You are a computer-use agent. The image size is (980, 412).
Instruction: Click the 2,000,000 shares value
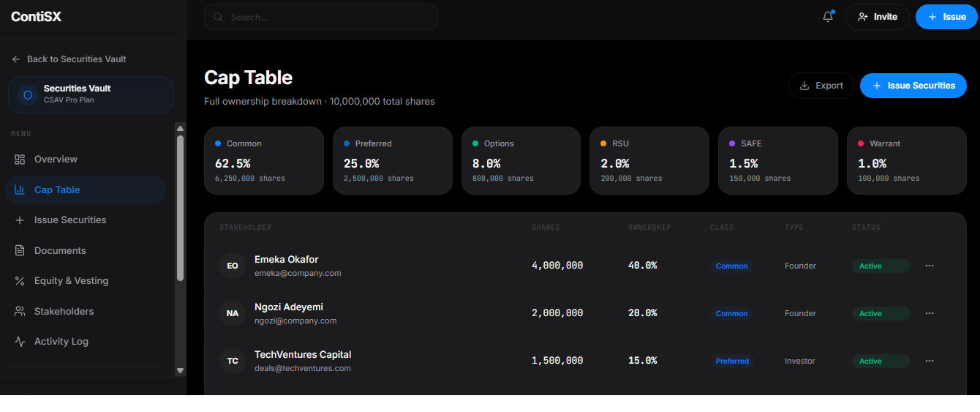557,313
